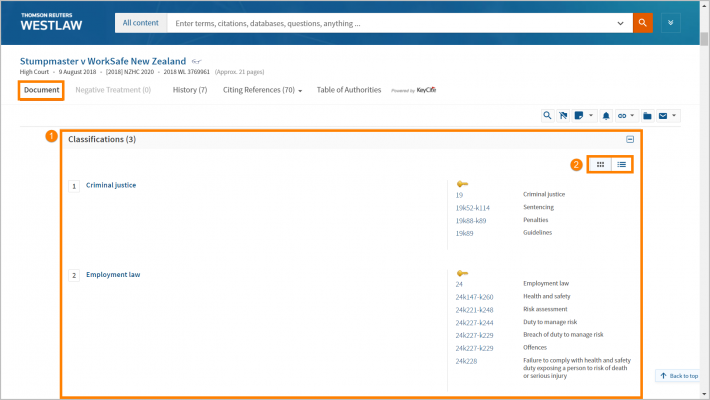Viewport: 710px width, 400px height.
Task: Open the All content selector
Action: point(141,23)
